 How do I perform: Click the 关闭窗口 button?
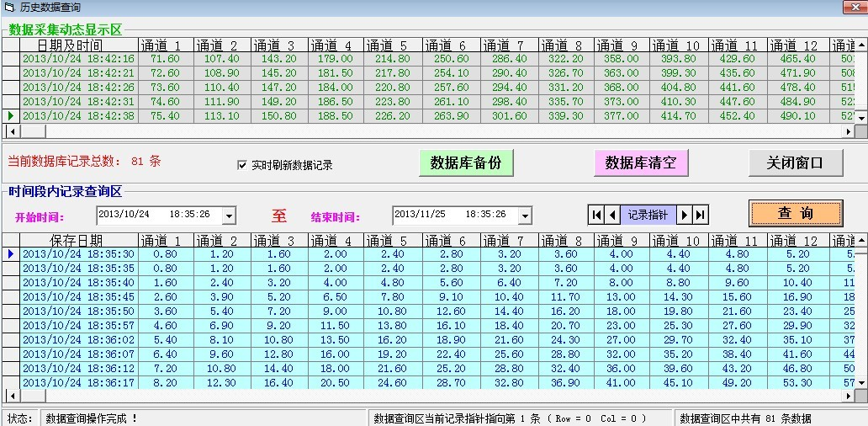point(795,162)
